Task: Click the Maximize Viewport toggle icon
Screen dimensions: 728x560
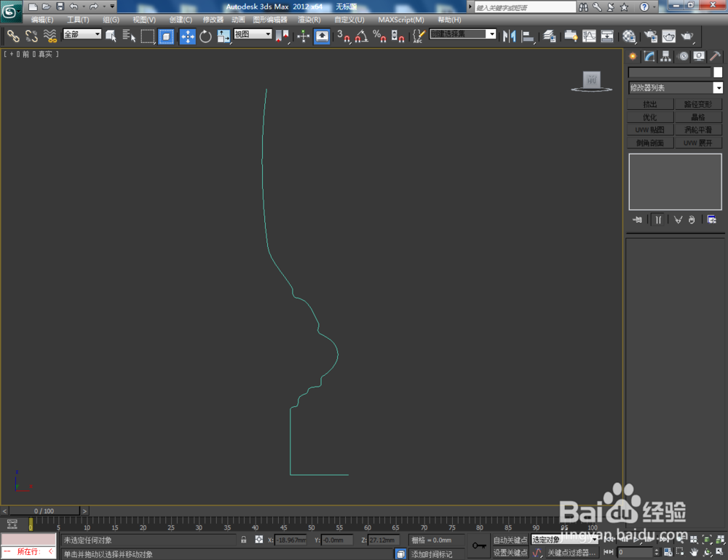Action: [x=720, y=552]
